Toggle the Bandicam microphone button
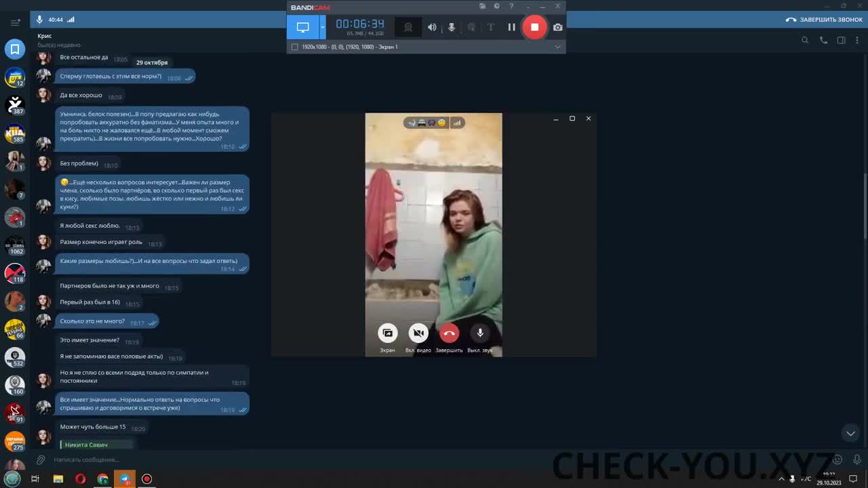This screenshot has height=488, width=868. coord(452,27)
